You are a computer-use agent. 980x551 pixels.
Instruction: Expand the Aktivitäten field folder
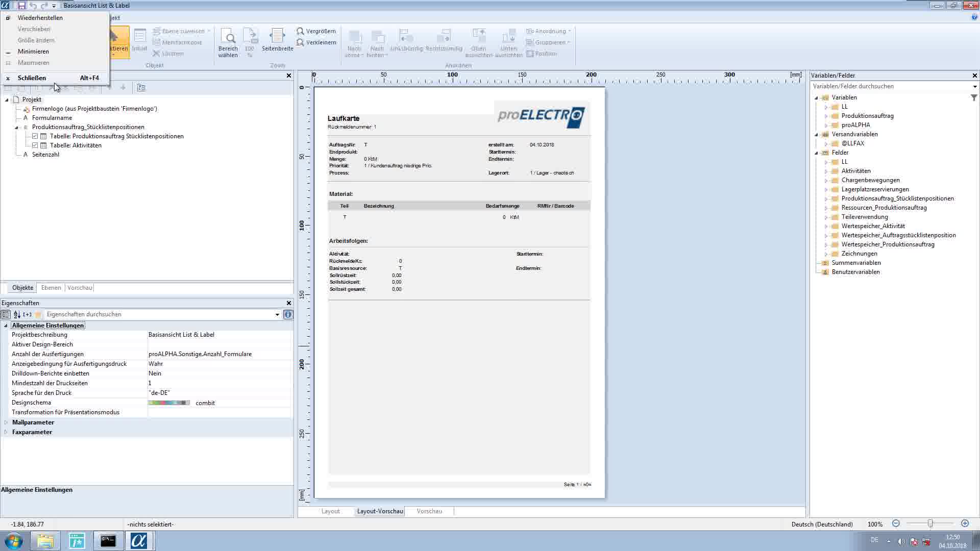click(826, 171)
